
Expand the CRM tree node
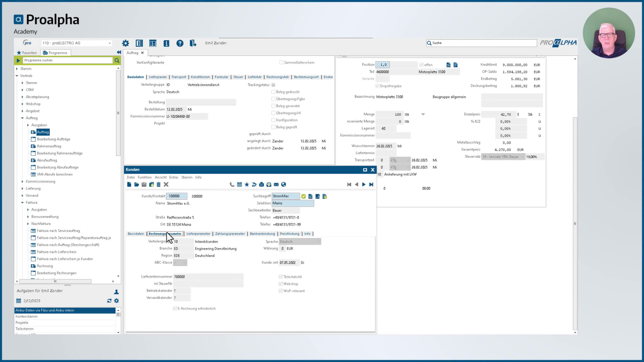pyautogui.click(x=22, y=90)
